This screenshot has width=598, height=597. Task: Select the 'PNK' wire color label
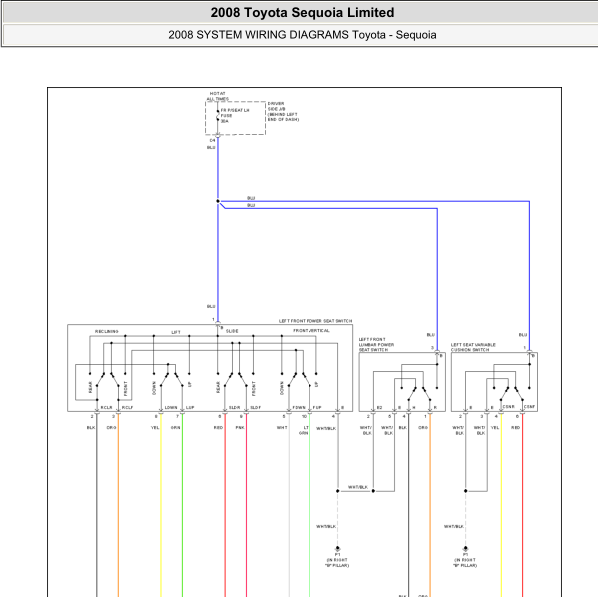point(240,428)
